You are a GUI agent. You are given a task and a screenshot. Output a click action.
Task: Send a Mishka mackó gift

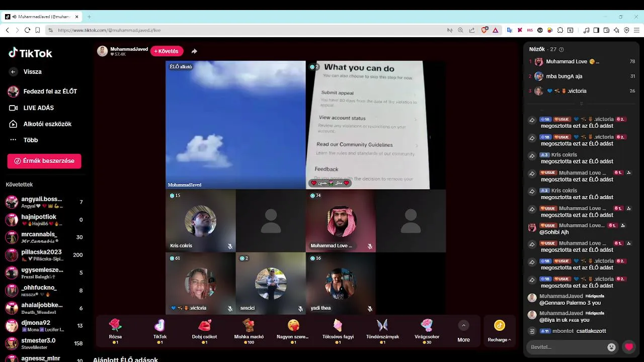click(x=249, y=331)
